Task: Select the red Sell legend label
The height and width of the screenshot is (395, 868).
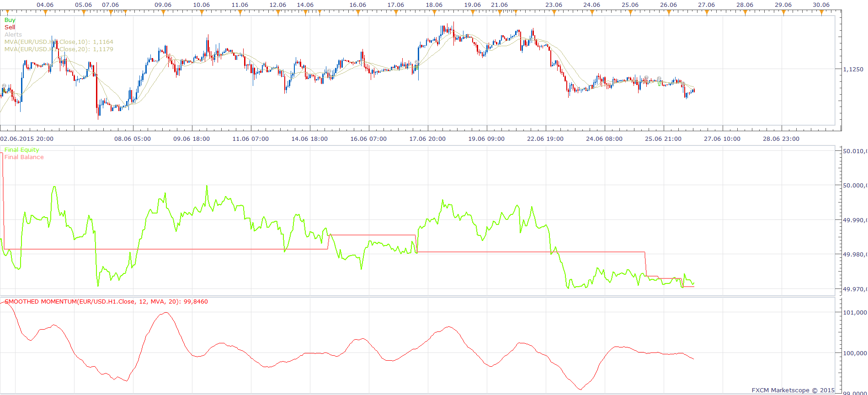Action: (x=10, y=27)
